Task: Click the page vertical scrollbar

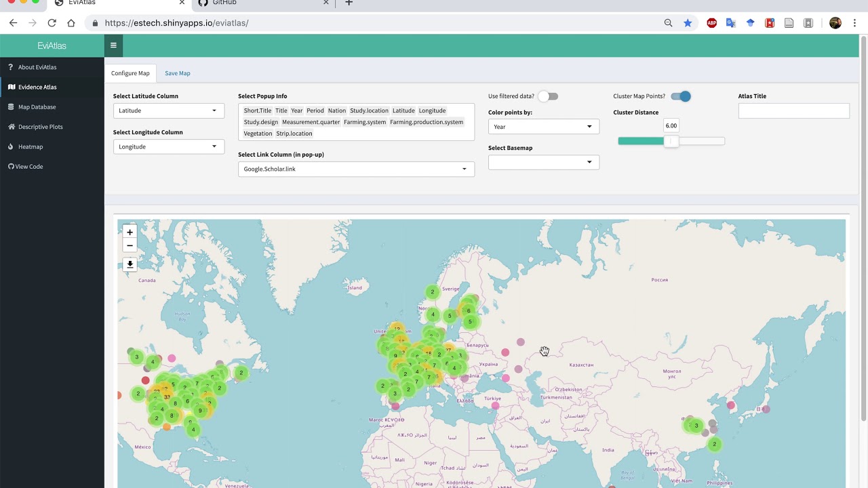Action: (863, 227)
